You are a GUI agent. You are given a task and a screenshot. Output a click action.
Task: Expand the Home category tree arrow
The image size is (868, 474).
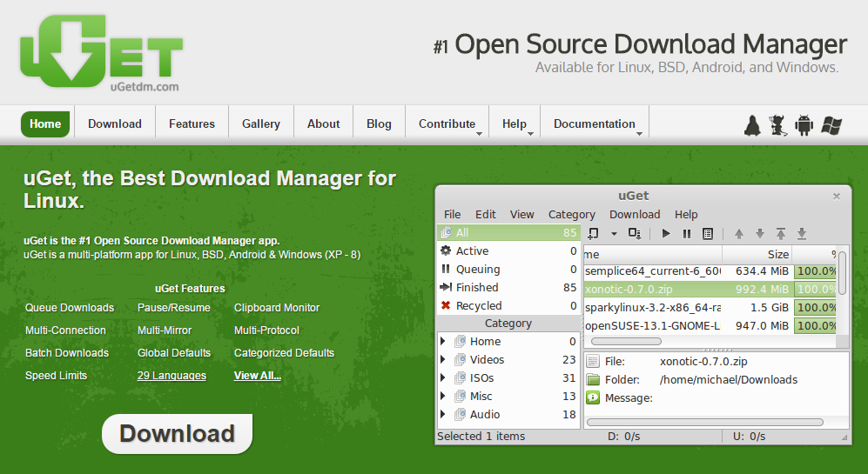pos(443,341)
